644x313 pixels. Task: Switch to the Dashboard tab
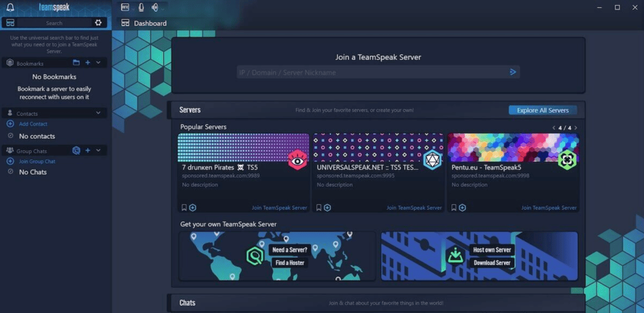tap(148, 23)
